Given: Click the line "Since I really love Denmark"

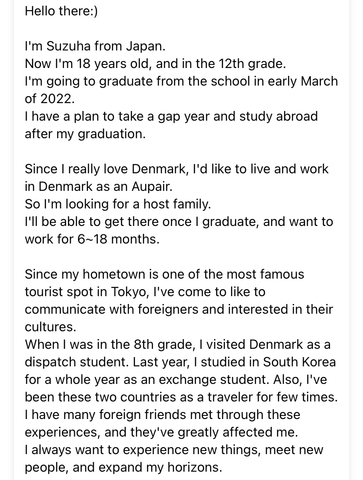Looking at the screenshot, I should coord(177,169).
